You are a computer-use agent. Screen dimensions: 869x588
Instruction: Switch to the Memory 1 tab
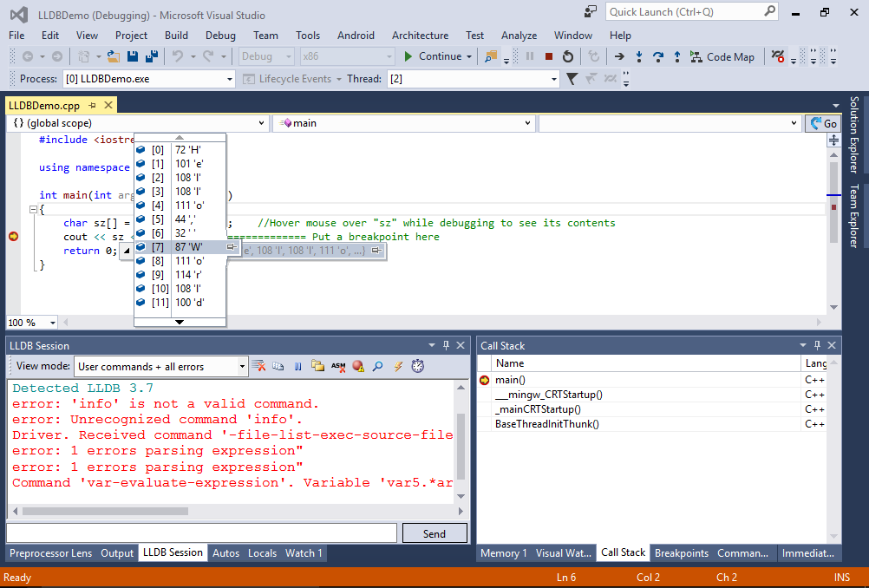pos(504,553)
